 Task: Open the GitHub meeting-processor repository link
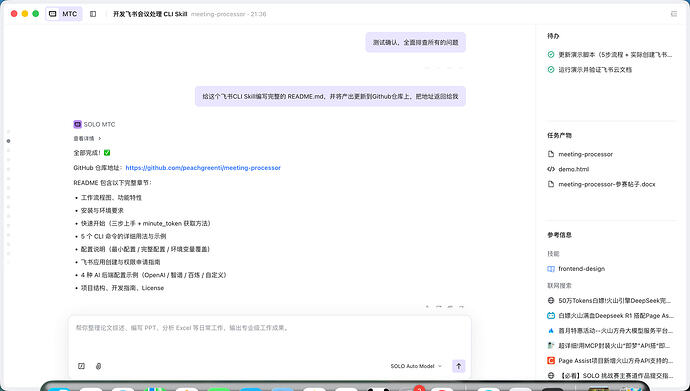click(x=203, y=168)
